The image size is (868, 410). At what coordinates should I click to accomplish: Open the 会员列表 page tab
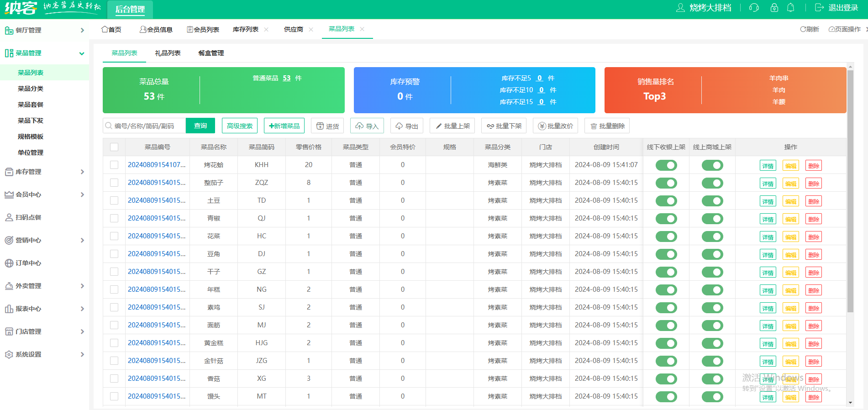tap(203, 29)
